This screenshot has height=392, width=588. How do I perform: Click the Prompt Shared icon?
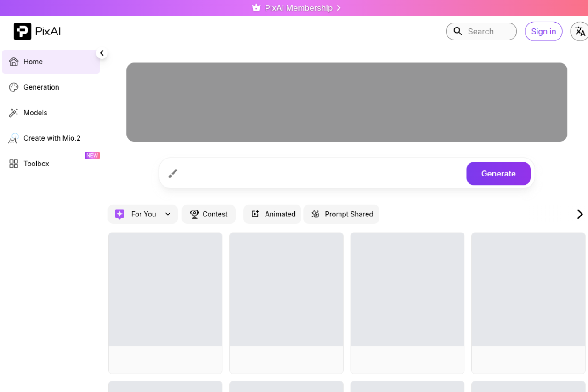[x=315, y=214]
